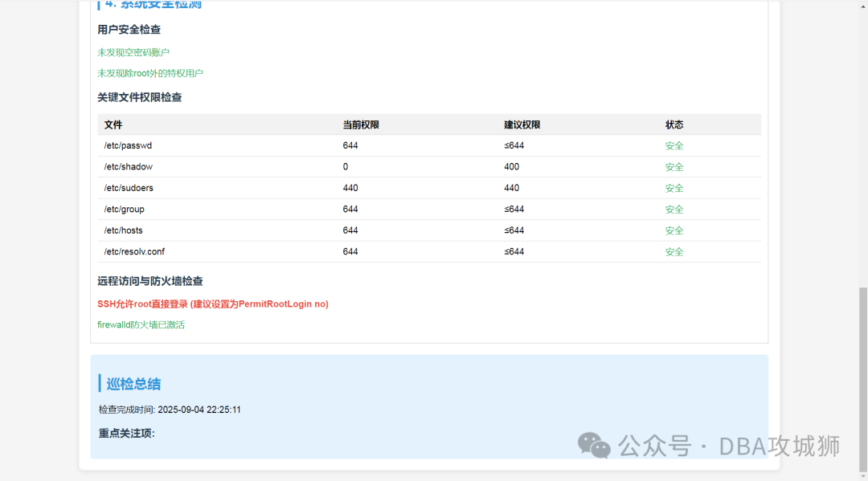Click current permission 644 of /etc/passwd
868x481 pixels.
[350, 146]
